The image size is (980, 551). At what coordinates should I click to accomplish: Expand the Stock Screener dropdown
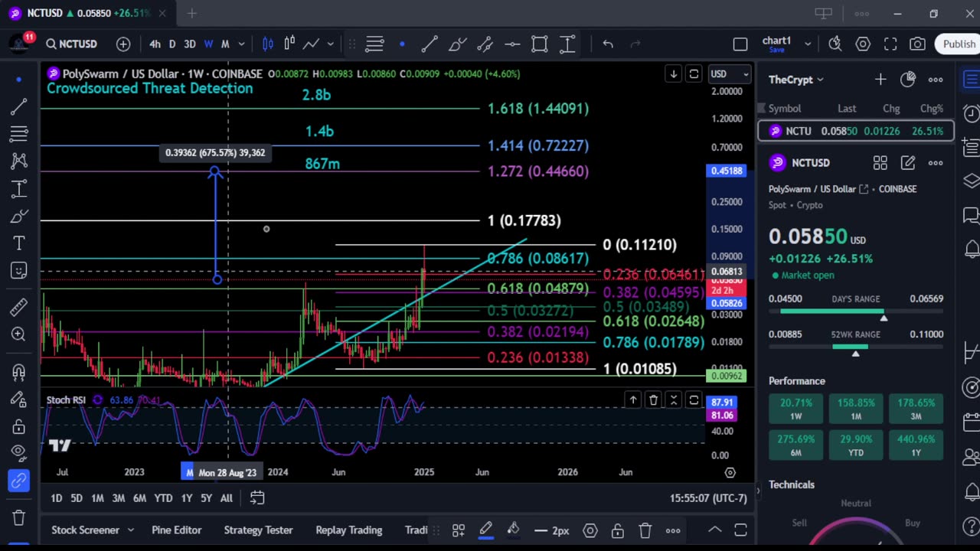(x=130, y=530)
